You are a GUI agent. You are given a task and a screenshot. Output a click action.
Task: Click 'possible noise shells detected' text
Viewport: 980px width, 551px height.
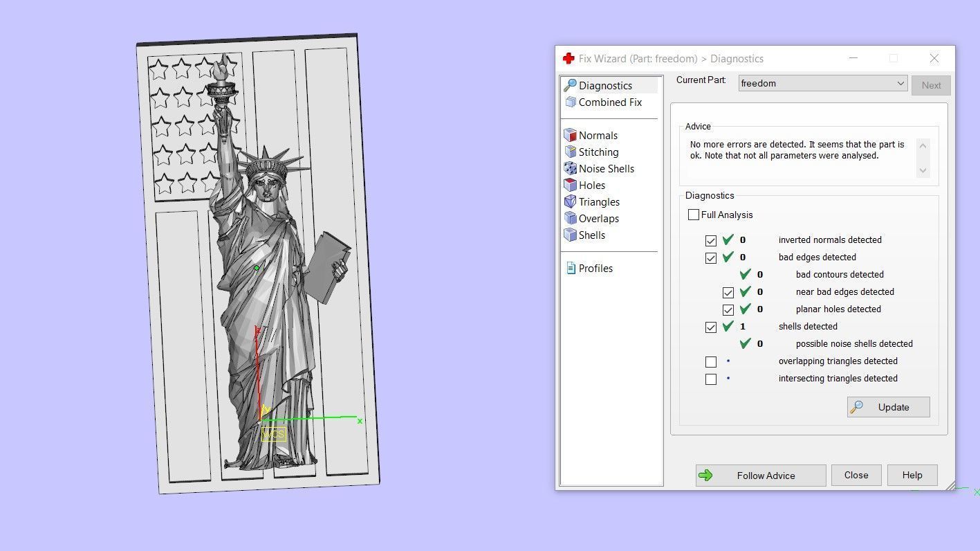coord(854,343)
